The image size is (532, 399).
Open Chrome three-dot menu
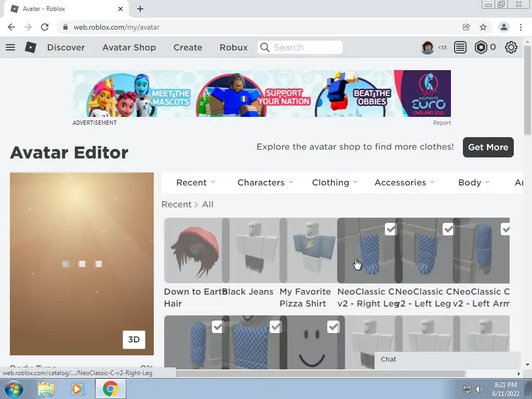click(521, 27)
